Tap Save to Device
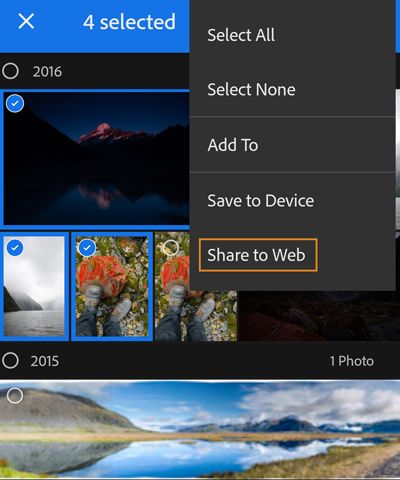The image size is (400, 480). coord(260,200)
